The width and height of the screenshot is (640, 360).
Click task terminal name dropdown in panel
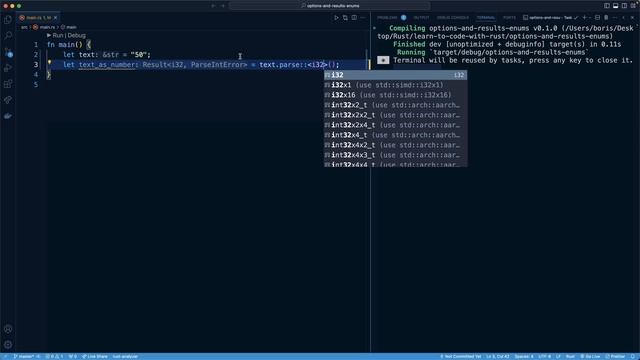coord(550,18)
